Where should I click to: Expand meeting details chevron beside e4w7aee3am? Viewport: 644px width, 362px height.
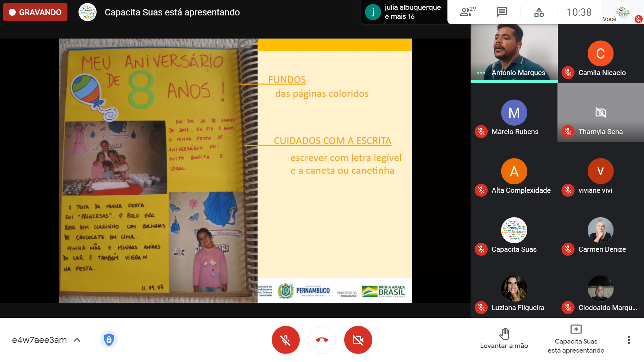click(x=77, y=340)
